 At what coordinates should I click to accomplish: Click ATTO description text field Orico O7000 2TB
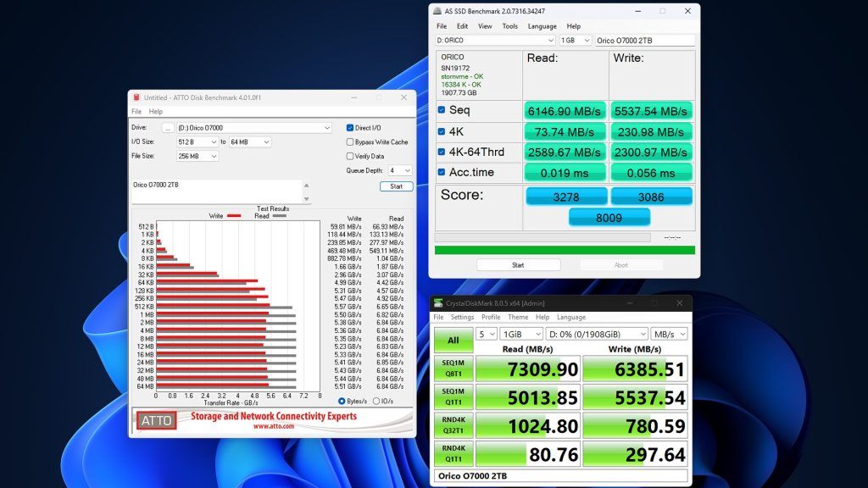point(216,192)
